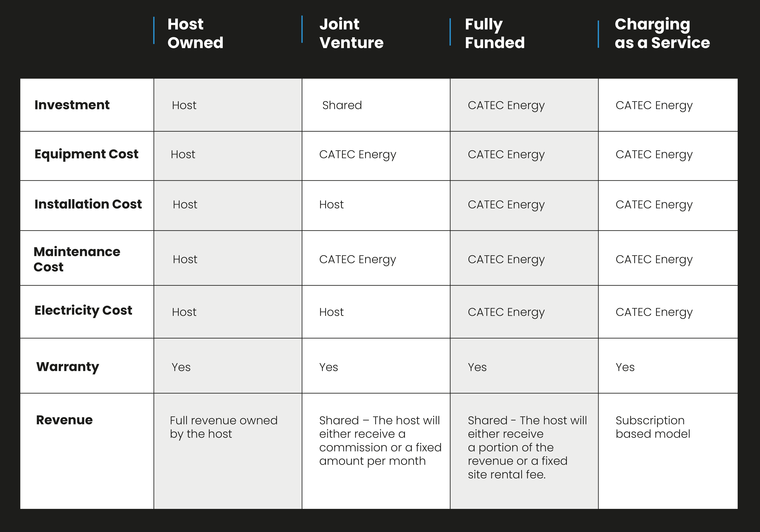Select the Joint Venture column heading

point(351,33)
